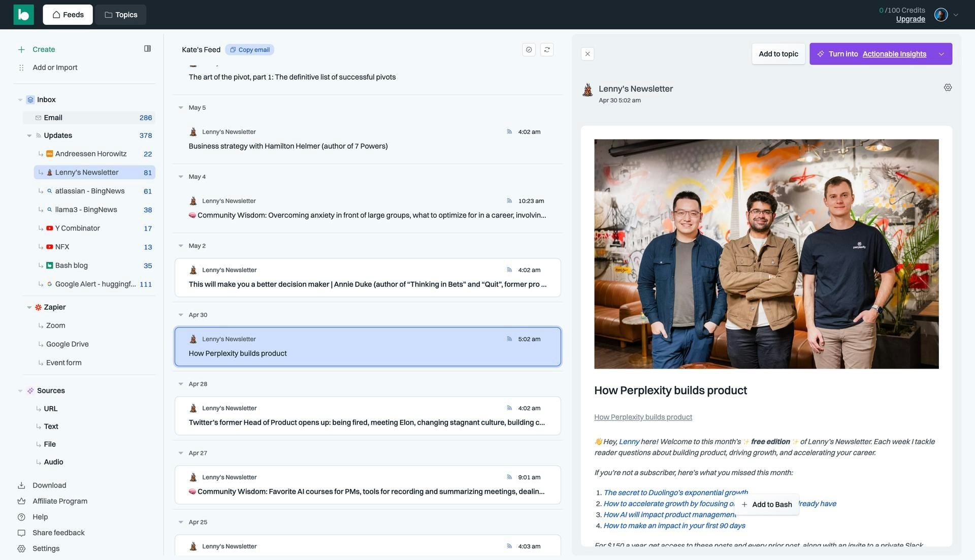Viewport: 975px width, 560px height.
Task: Open the Perplexity team photo thumbnail
Action: coord(766,254)
